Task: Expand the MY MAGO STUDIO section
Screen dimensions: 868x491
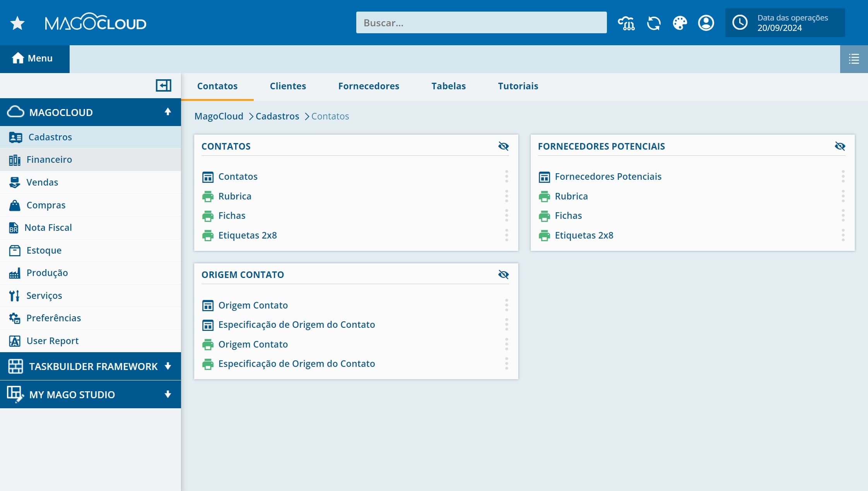Action: pos(168,394)
